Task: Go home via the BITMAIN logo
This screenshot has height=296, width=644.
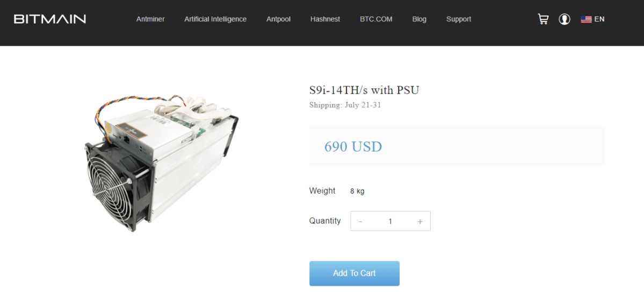Action: [50, 19]
